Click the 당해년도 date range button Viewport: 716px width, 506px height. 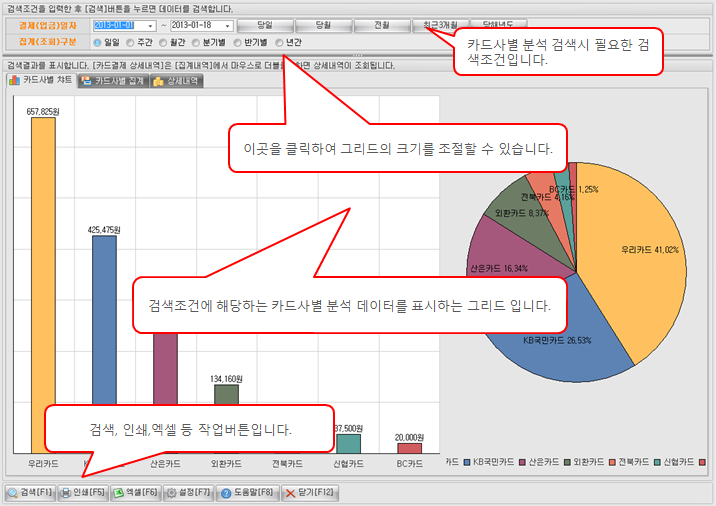[x=499, y=25]
